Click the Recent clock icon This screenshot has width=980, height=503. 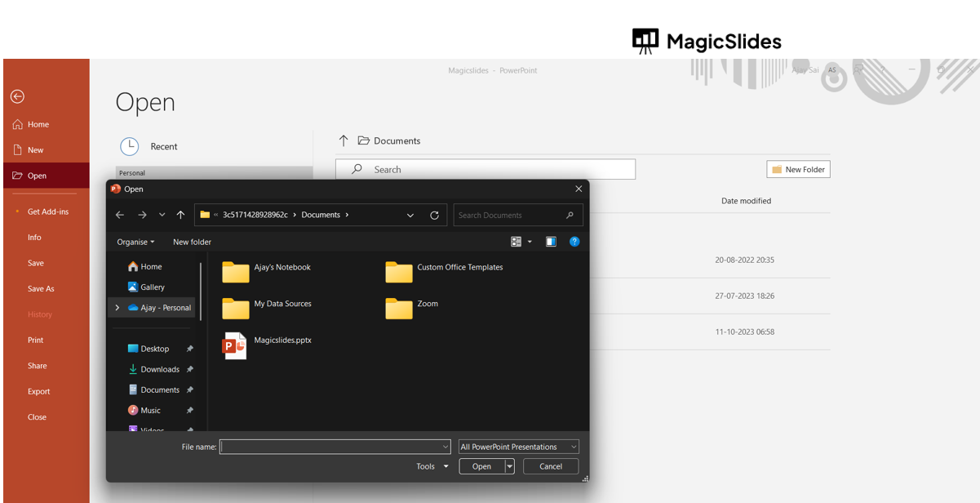coord(130,146)
